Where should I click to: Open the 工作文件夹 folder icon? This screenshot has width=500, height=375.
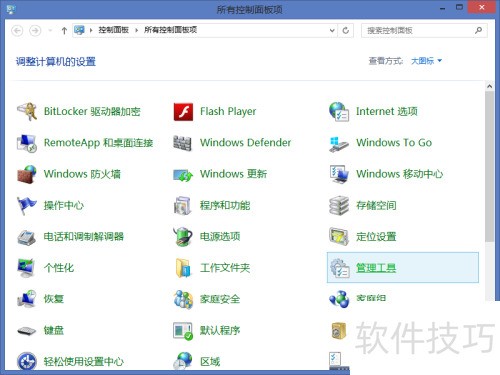183,268
